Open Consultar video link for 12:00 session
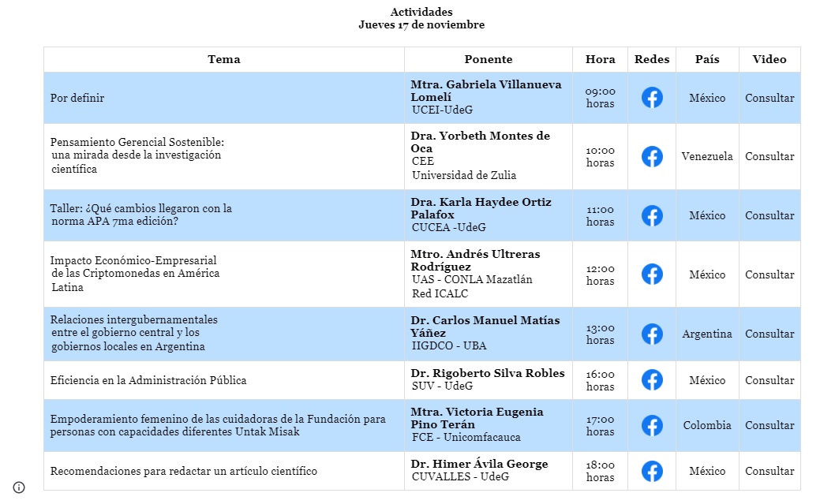820x504 pixels. click(769, 274)
